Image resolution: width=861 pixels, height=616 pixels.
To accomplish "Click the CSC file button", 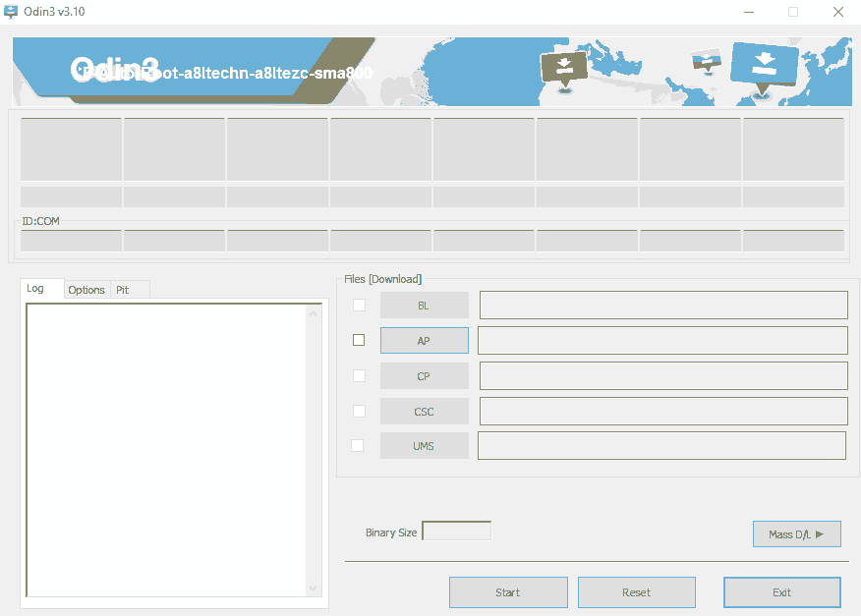I will click(x=425, y=412).
